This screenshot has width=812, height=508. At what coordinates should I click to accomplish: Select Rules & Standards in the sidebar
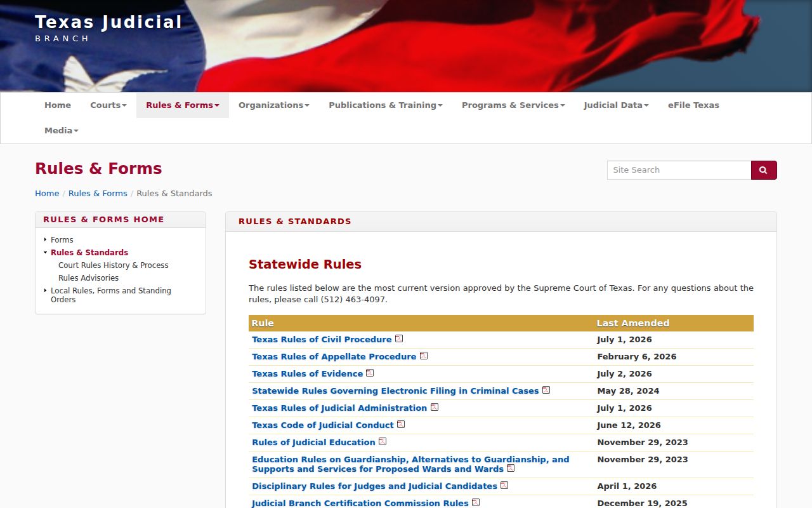(x=89, y=253)
